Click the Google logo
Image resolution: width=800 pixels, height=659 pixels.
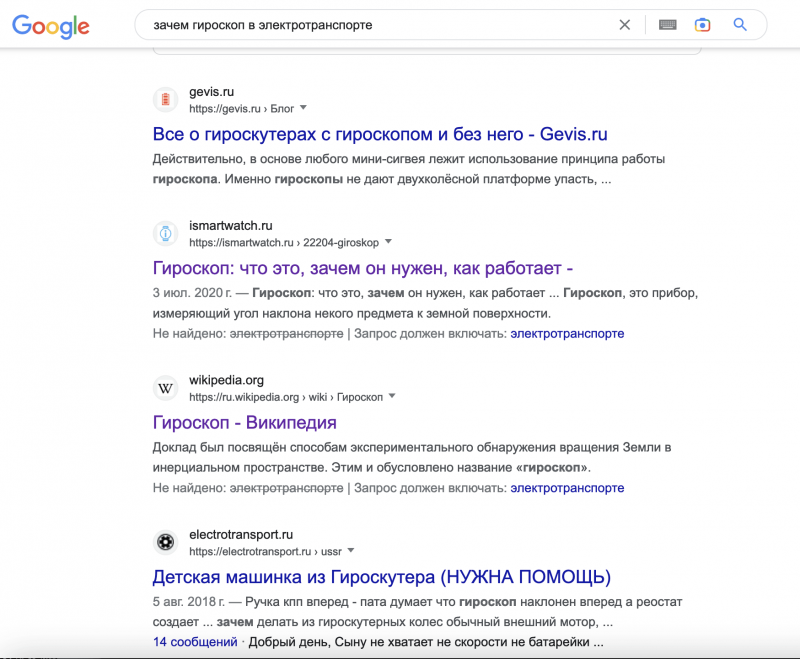tap(51, 26)
